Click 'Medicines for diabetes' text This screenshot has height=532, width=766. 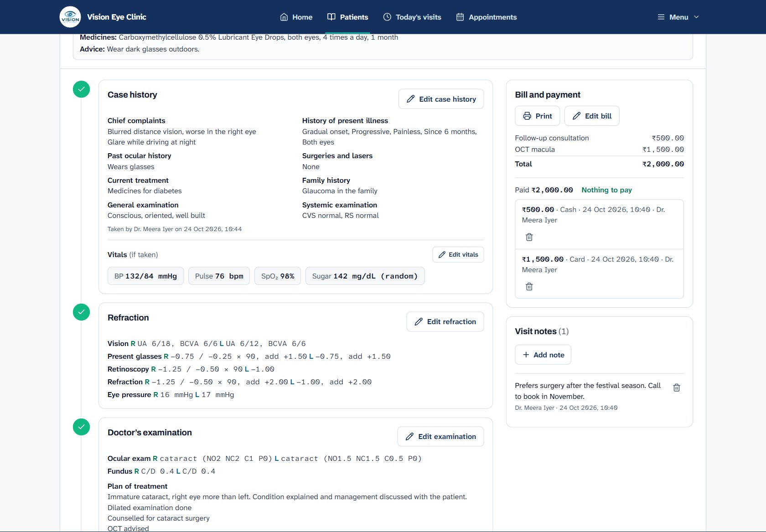pos(145,191)
